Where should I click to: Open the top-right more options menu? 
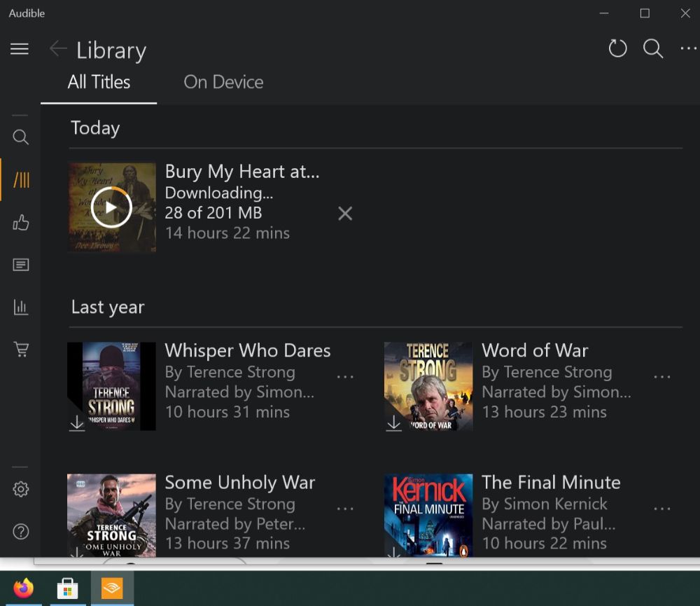tap(688, 48)
